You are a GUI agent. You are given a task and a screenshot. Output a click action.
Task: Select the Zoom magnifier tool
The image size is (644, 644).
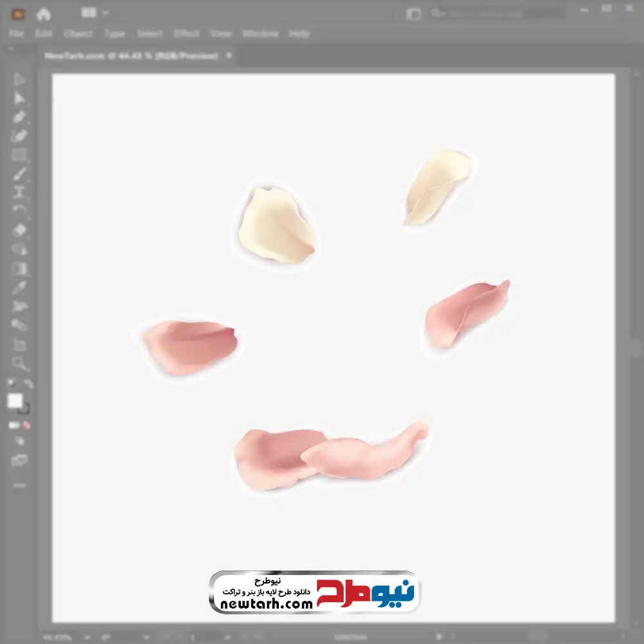(x=19, y=364)
